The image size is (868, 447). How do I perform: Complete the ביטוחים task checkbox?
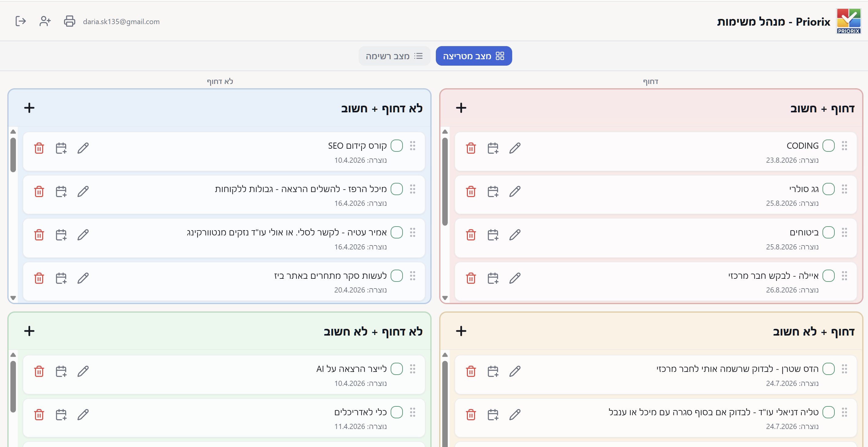coord(828,232)
